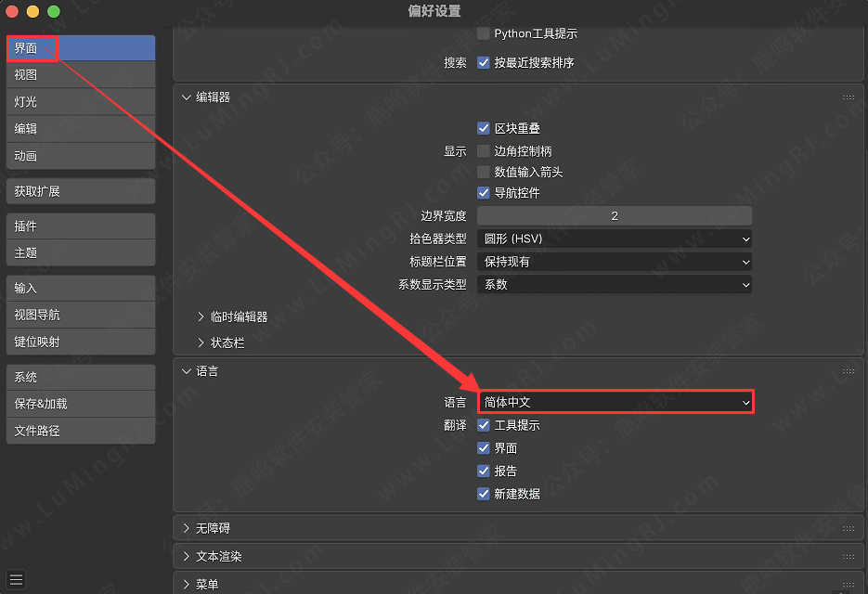This screenshot has width=868, height=594.
Task: Enable the 边角控制柄 checkbox
Action: pos(485,148)
